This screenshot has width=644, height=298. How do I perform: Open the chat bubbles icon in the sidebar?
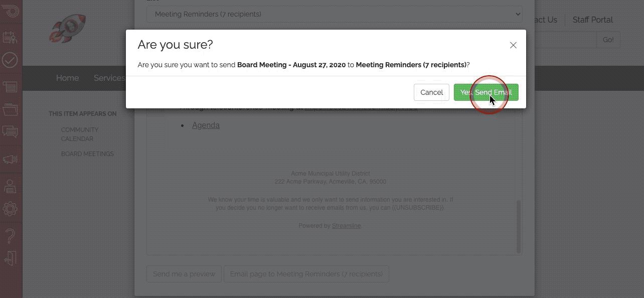pos(10,132)
